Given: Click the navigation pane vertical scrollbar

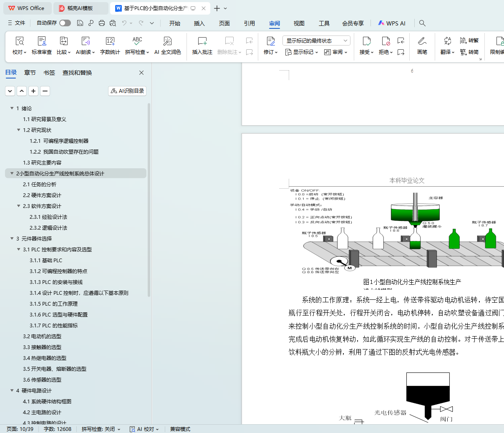Looking at the screenshot, I should pyautogui.click(x=149, y=200).
